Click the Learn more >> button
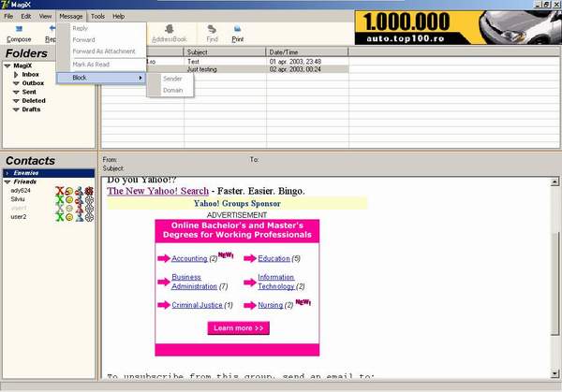 click(x=238, y=328)
